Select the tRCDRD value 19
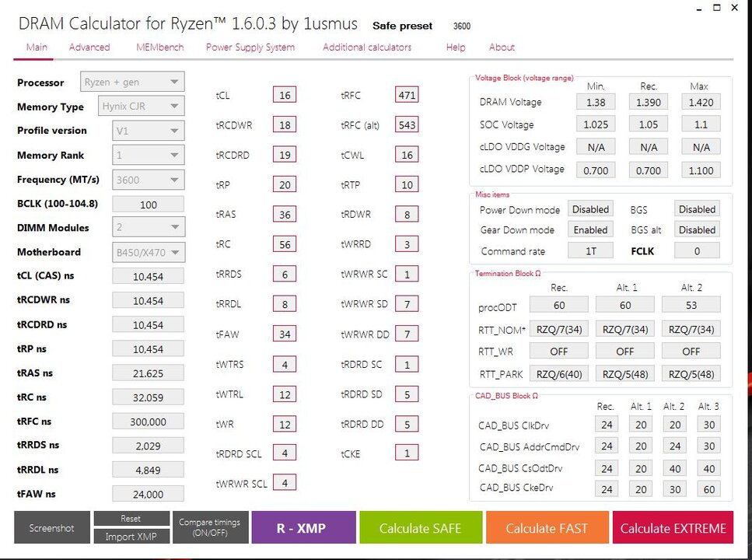 285,155
